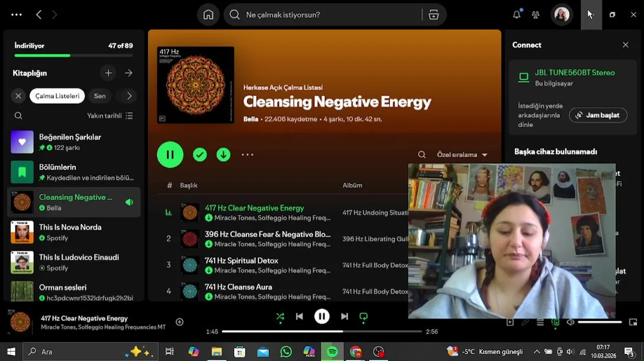This screenshot has height=361, width=644.
Task: Search in your library magnifier icon
Action: 19,116
